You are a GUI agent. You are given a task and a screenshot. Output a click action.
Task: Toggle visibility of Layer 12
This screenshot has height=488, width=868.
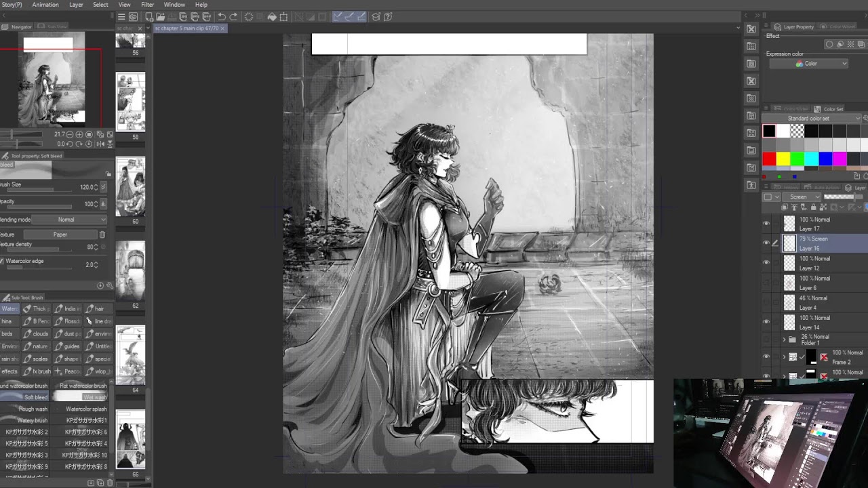tap(766, 262)
